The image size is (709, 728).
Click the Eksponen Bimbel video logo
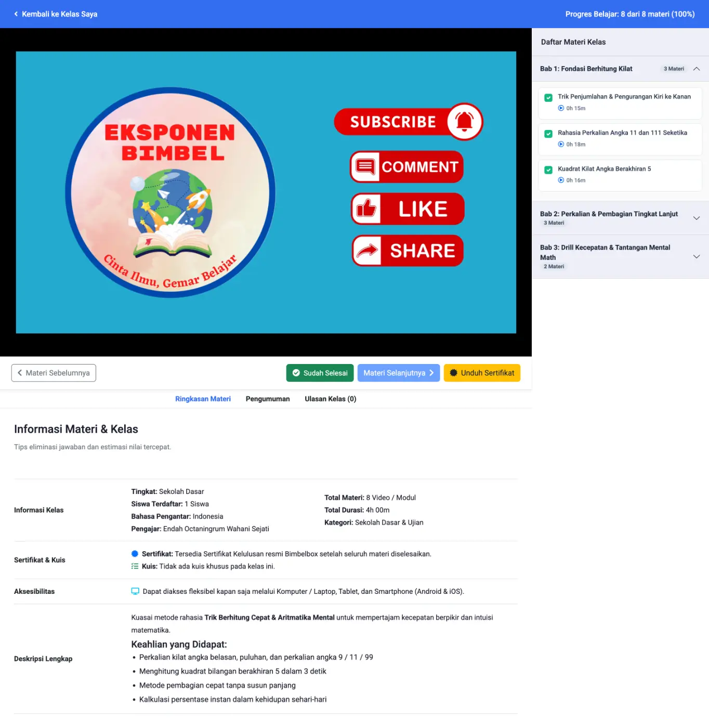pyautogui.click(x=170, y=192)
